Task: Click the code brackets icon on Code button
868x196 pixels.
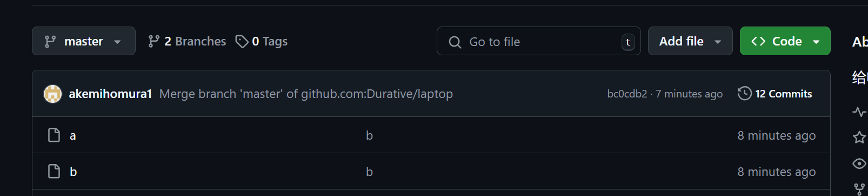Action: pyautogui.click(x=758, y=41)
